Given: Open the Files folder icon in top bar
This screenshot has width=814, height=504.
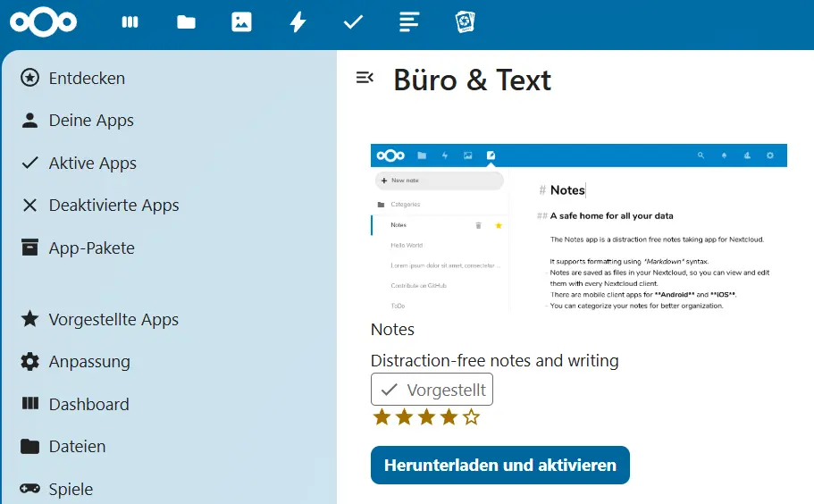Looking at the screenshot, I should [x=186, y=21].
